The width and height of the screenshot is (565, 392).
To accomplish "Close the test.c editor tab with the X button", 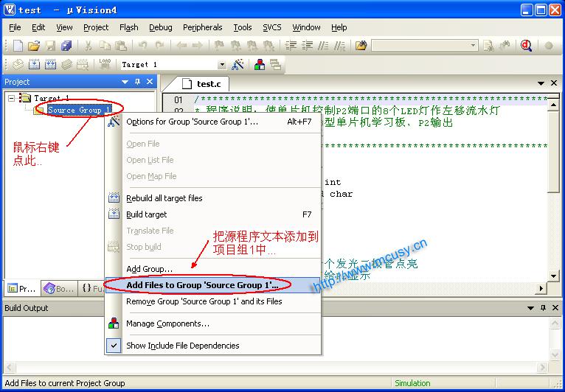I will point(554,83).
